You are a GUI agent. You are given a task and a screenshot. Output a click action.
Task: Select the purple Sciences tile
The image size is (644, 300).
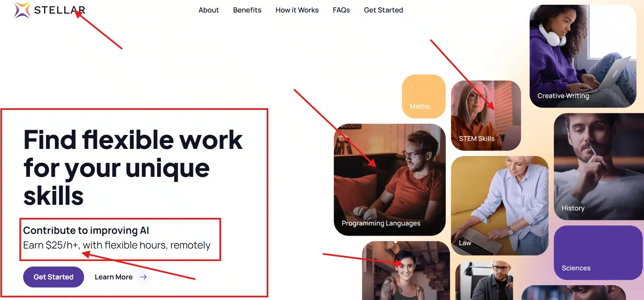point(598,253)
